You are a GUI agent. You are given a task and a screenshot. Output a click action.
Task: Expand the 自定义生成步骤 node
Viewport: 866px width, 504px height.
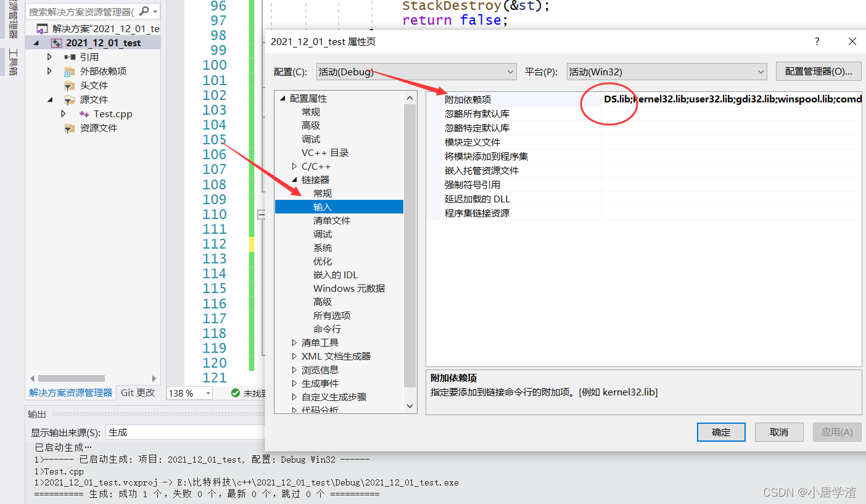[294, 397]
